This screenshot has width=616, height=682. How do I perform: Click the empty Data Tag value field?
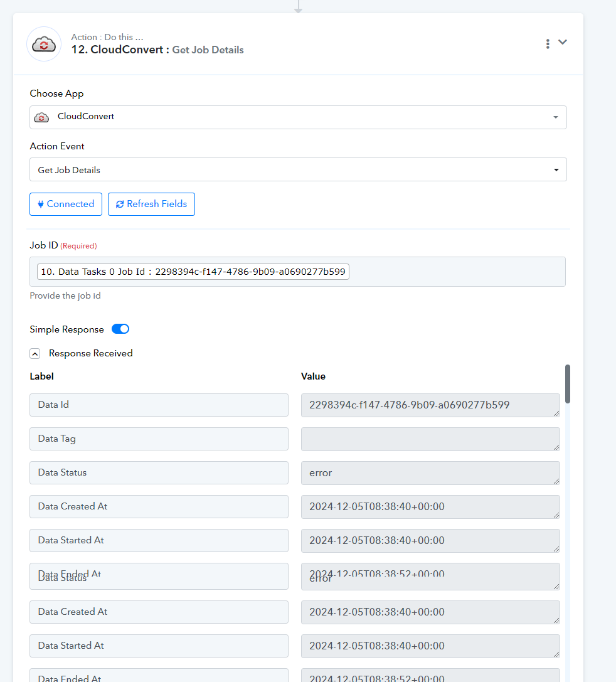point(430,439)
